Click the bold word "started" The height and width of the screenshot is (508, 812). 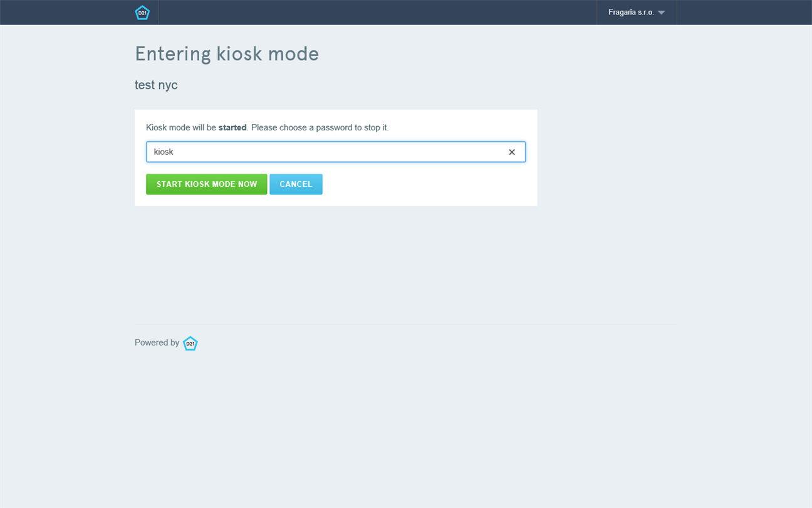coord(232,127)
